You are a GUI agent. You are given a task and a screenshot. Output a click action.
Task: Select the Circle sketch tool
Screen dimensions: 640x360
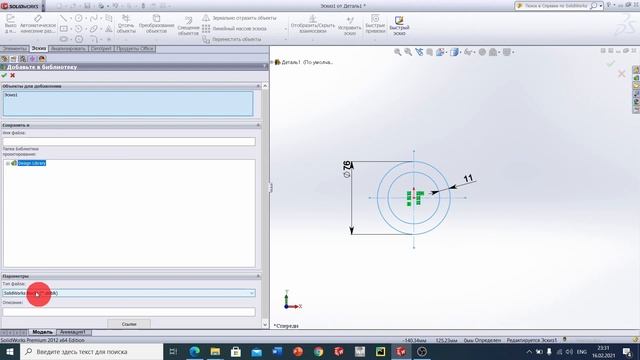click(x=78, y=18)
